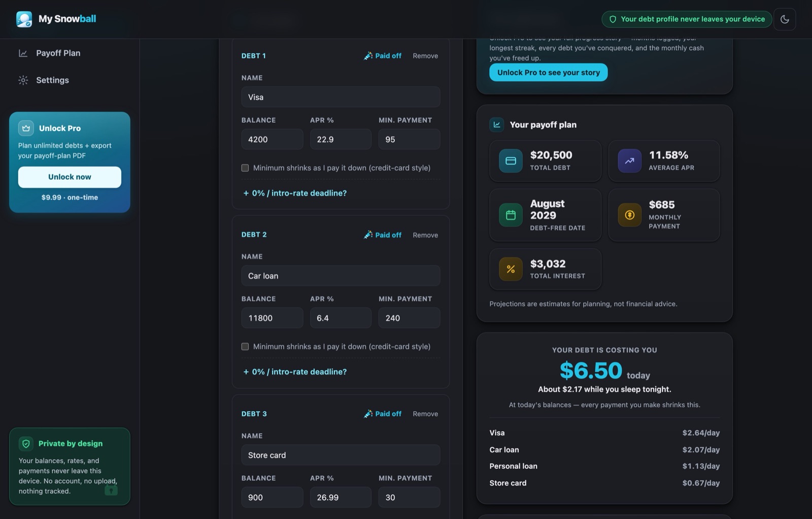812x519 pixels.
Task: Edit the Visa minimum payment field 95
Action: [x=409, y=139]
